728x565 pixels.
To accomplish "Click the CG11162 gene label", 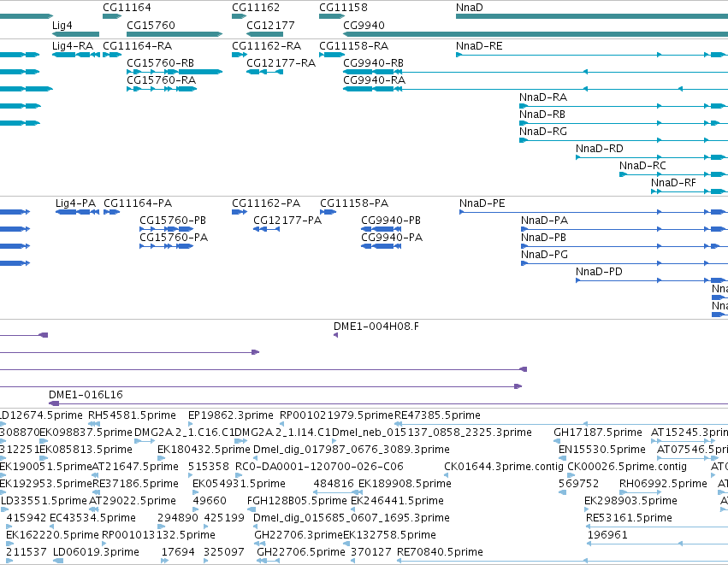I will pyautogui.click(x=256, y=8).
